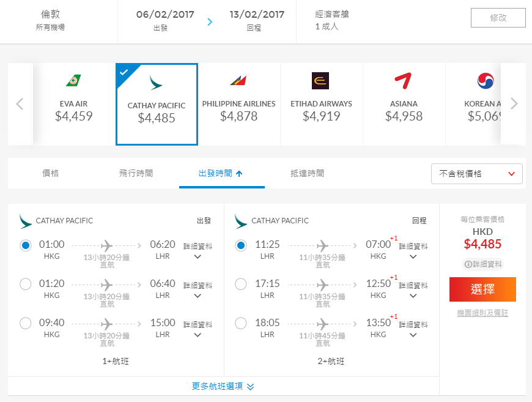532x402 pixels.
Task: Select the 09:40 HKG departure flight
Action: pos(26,323)
